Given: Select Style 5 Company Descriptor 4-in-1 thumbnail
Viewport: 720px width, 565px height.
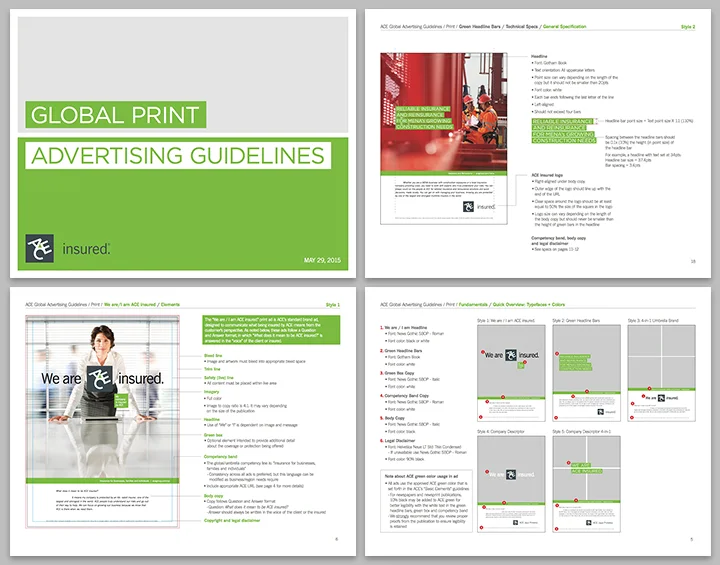Looking at the screenshot, I should click(586, 484).
